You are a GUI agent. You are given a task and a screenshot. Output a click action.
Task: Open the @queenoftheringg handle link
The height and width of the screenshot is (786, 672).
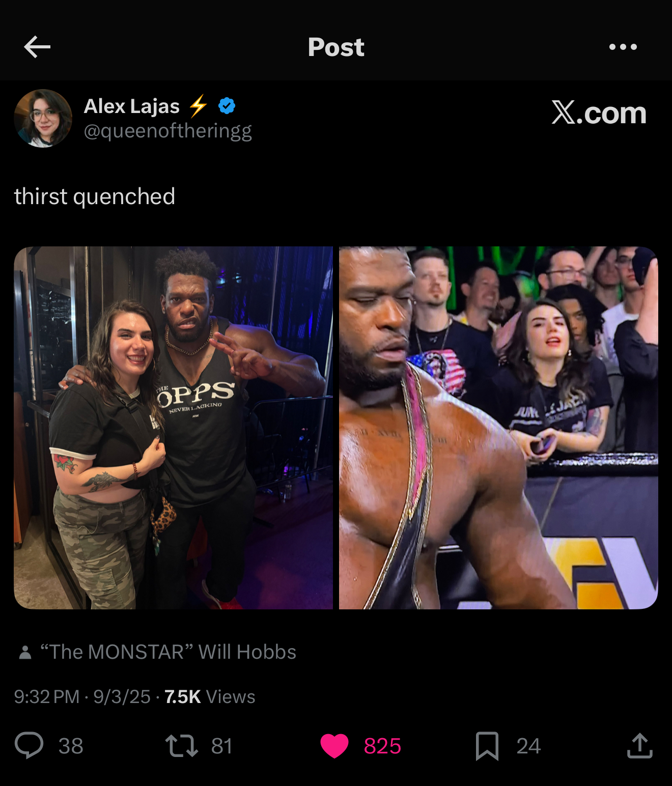pos(167,131)
